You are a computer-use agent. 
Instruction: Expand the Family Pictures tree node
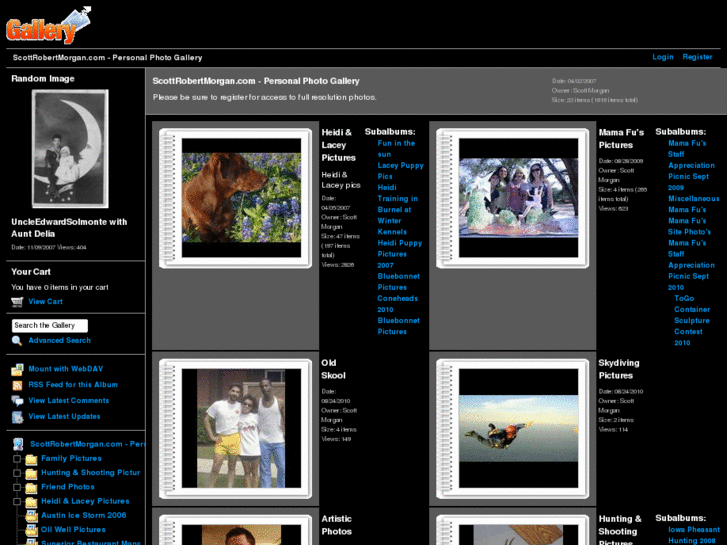point(17,459)
